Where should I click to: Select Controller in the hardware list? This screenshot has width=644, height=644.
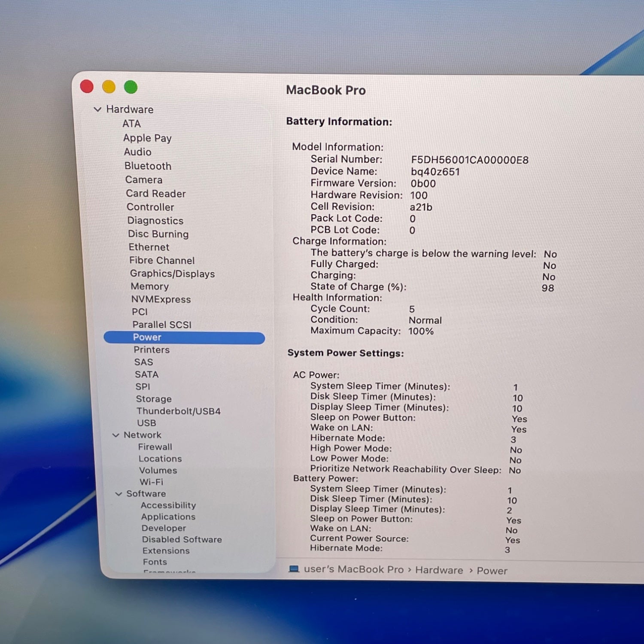tap(150, 207)
